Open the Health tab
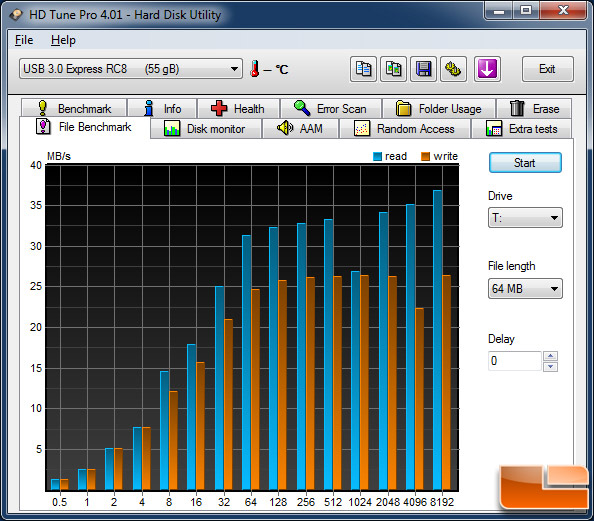 pos(238,108)
